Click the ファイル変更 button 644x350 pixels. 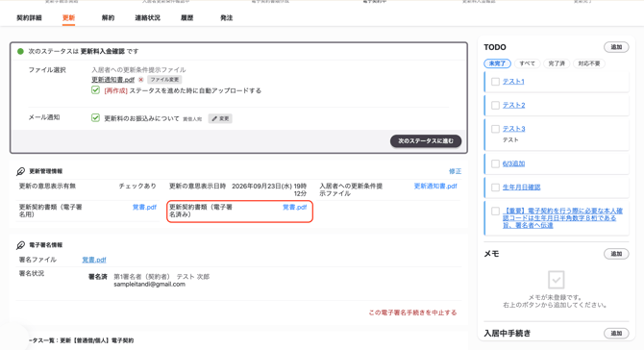tap(164, 80)
